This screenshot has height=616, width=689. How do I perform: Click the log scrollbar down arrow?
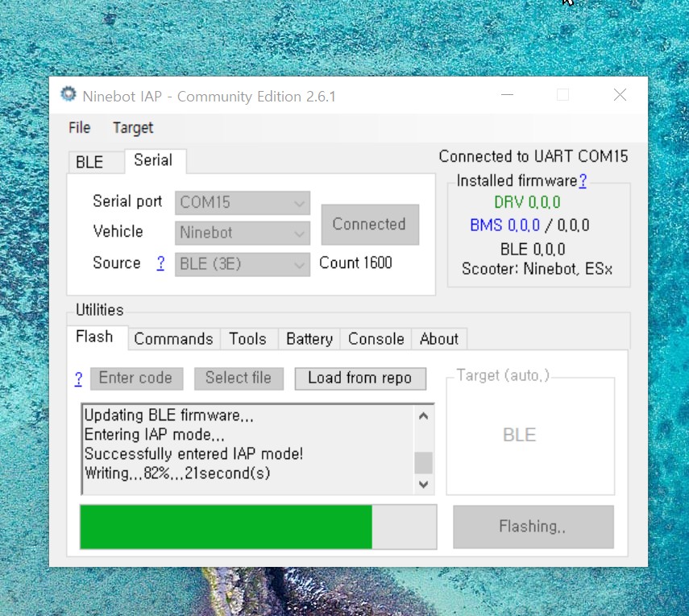(x=424, y=484)
